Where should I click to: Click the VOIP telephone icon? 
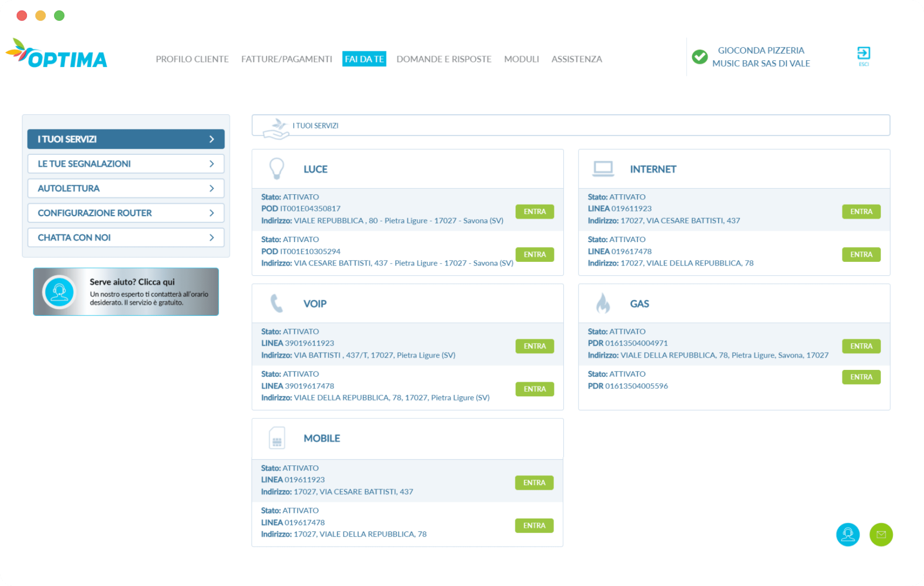click(277, 303)
